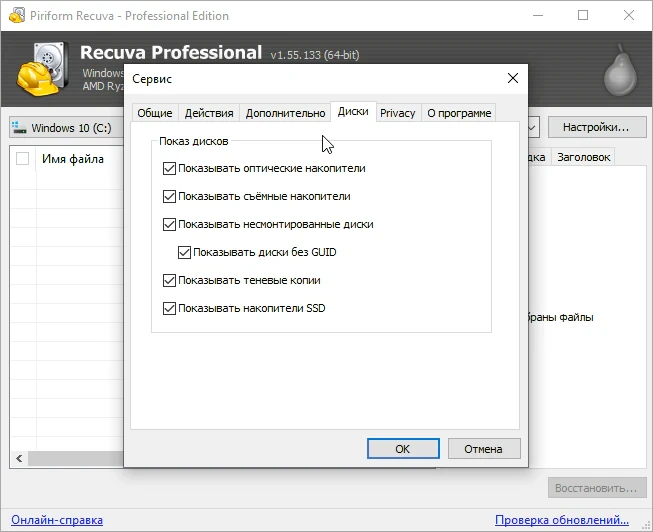This screenshot has width=653, height=532.
Task: Switch to the Общие tab
Action: [155, 113]
